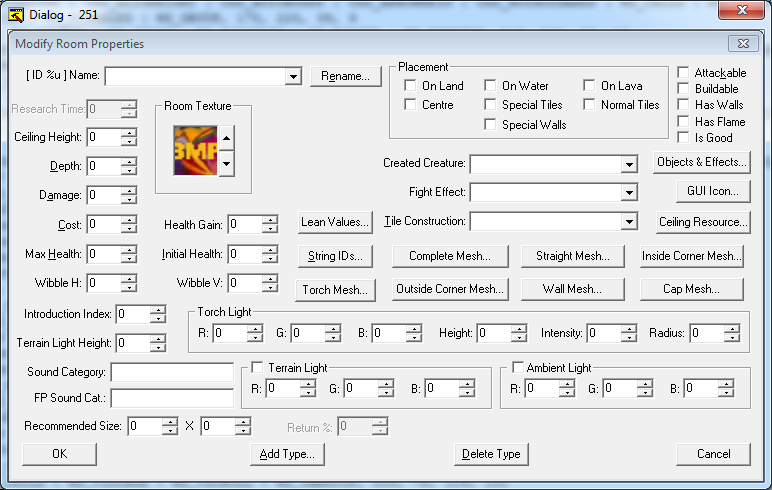
Task: Increase Damage value with up arrow
Action: [129, 191]
